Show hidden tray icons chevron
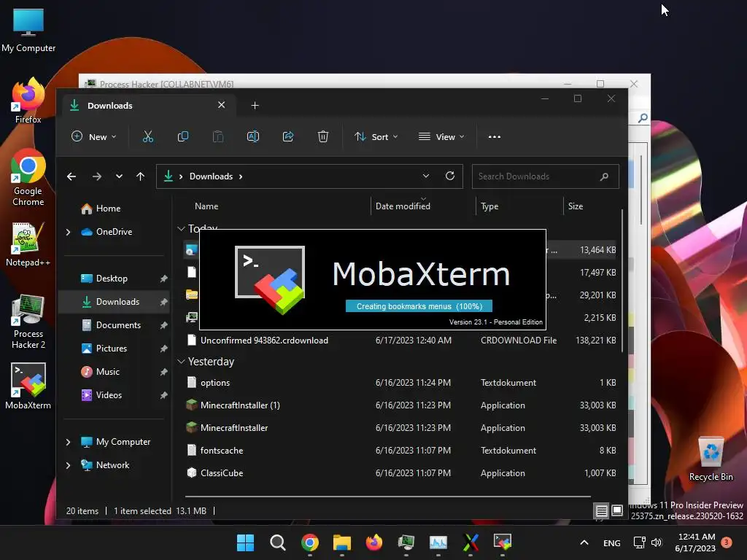 (584, 542)
